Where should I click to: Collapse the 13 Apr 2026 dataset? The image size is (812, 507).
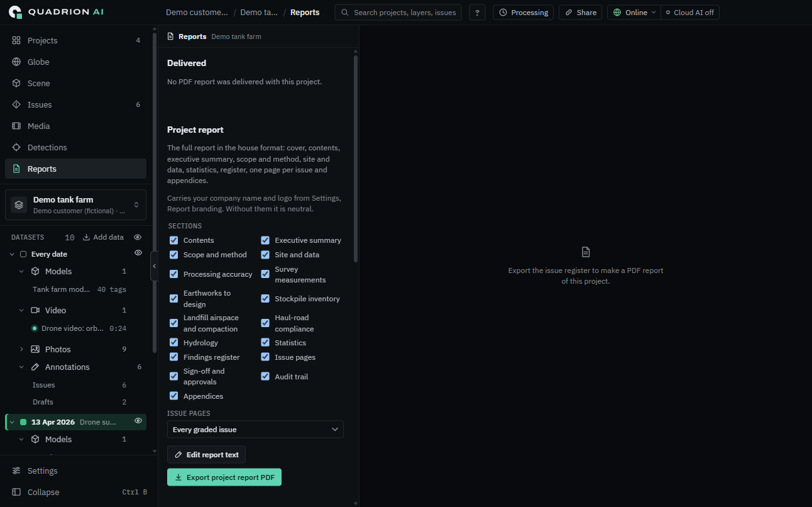pyautogui.click(x=12, y=422)
